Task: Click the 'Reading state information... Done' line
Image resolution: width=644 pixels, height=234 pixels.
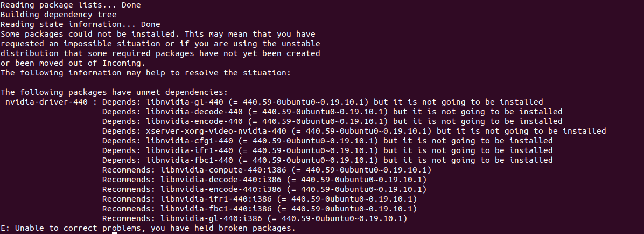Action: (80, 24)
